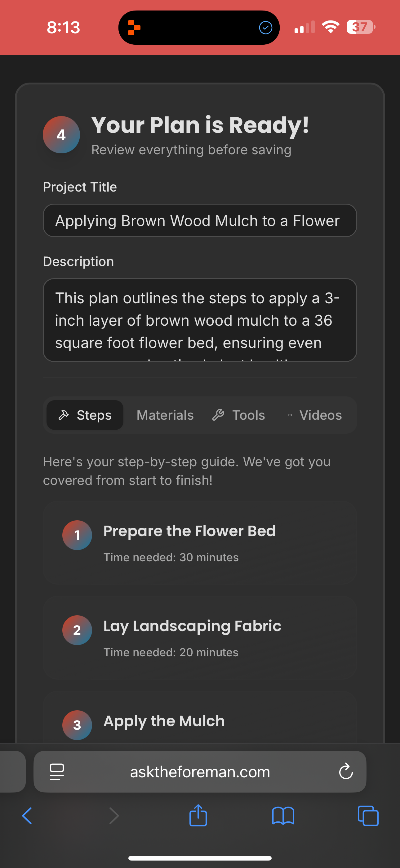Image resolution: width=400 pixels, height=868 pixels.
Task: Switch to the Materials tab
Action: click(x=165, y=415)
